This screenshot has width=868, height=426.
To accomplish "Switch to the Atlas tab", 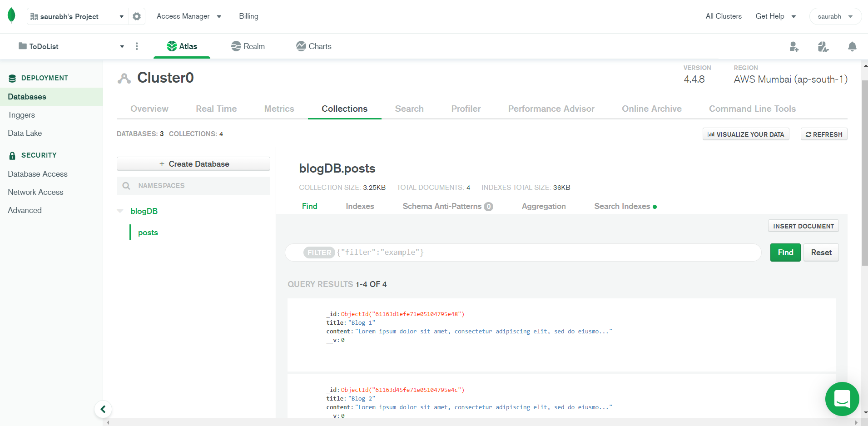I will click(182, 46).
